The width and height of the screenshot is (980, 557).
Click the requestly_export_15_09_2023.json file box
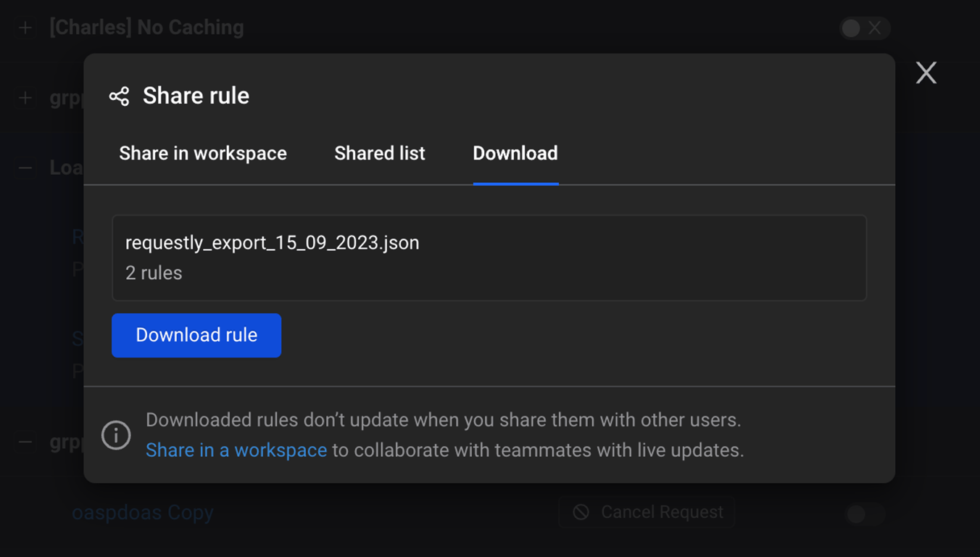[x=489, y=257]
